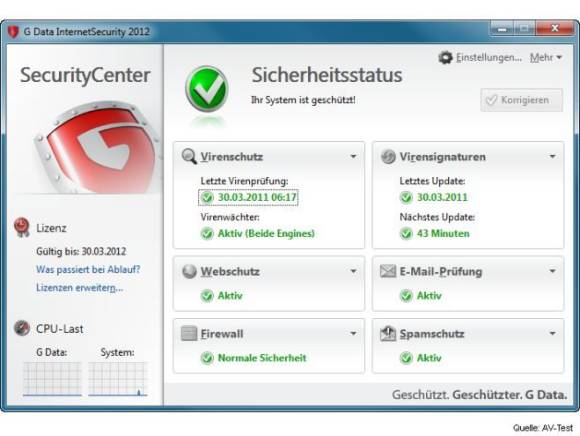The width and height of the screenshot is (580, 436).
Task: Open the Mehr dropdown menu
Action: [x=546, y=57]
